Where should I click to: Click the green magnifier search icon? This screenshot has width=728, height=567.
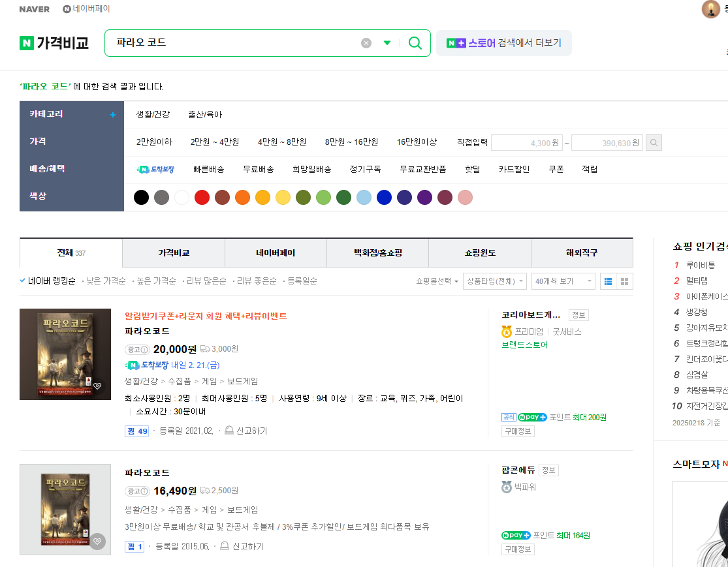click(415, 43)
